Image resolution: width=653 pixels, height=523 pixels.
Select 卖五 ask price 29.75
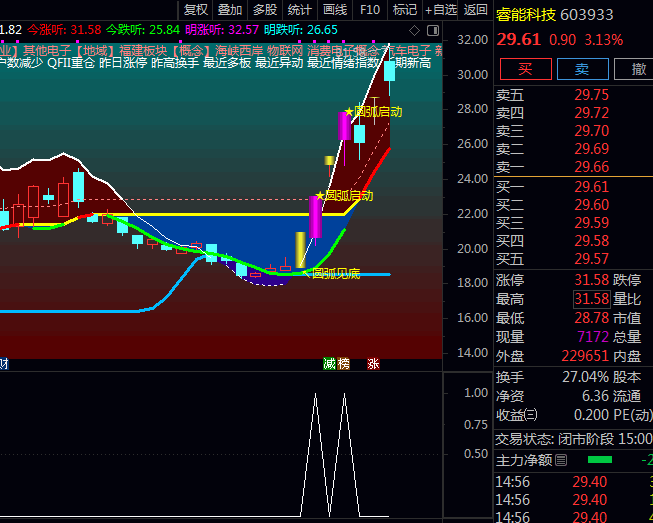[591, 95]
